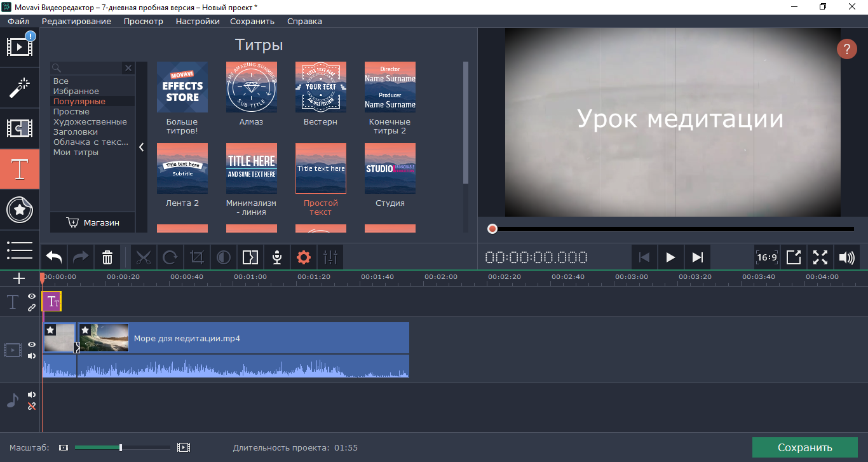Open the Import media tab icon
This screenshot has width=868, height=462.
coord(20,46)
